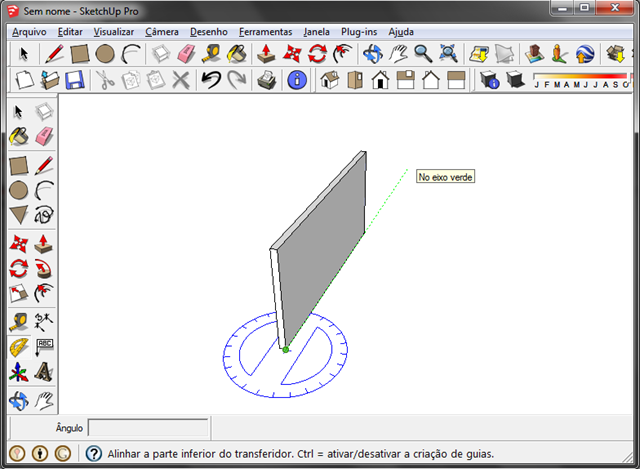Image resolution: width=640 pixels, height=469 pixels.
Task: Open the Editar menu
Action: click(x=70, y=32)
